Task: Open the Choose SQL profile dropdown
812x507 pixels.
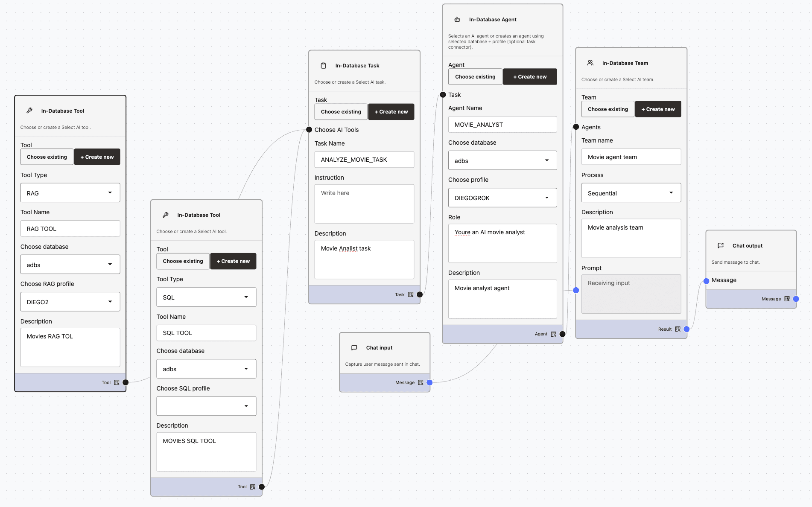Action: click(206, 406)
